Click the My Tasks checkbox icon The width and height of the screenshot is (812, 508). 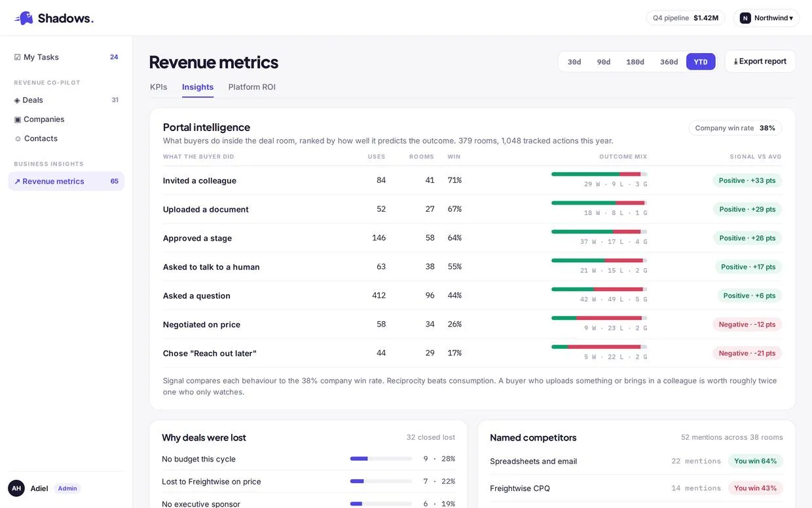click(x=18, y=57)
